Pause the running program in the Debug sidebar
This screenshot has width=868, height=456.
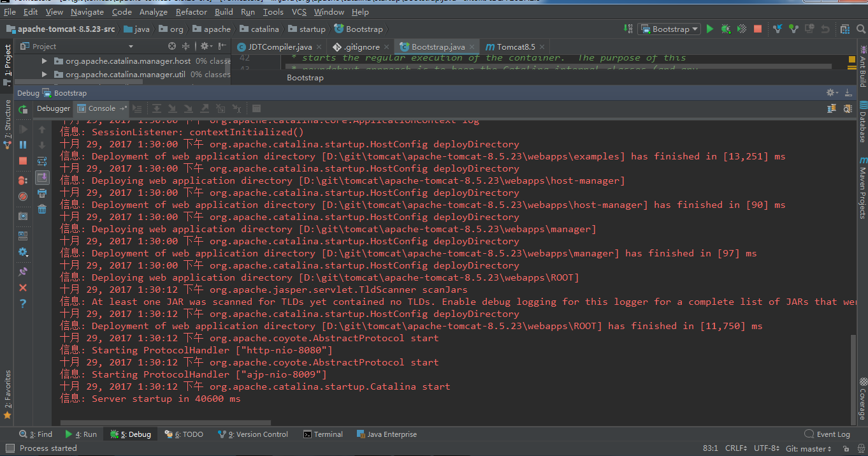coord(23,145)
